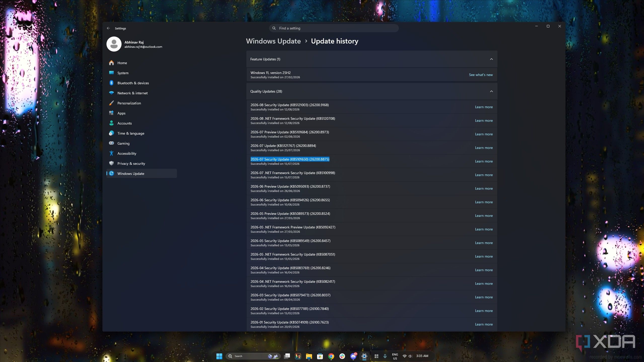Maximize the Settings window
The height and width of the screenshot is (362, 644).
548,26
